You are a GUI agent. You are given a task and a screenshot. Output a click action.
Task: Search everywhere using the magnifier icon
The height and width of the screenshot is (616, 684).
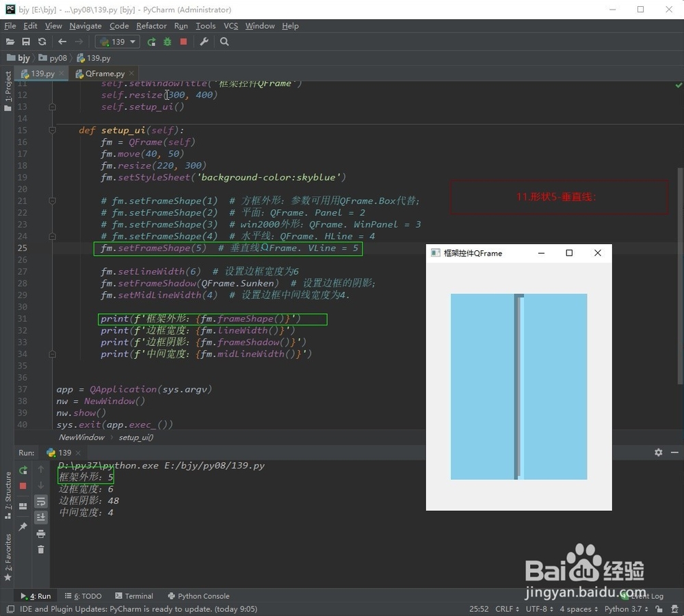click(x=224, y=42)
